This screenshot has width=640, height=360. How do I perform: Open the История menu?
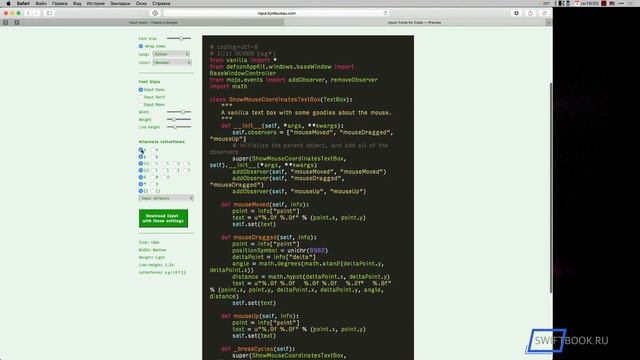pyautogui.click(x=96, y=3)
